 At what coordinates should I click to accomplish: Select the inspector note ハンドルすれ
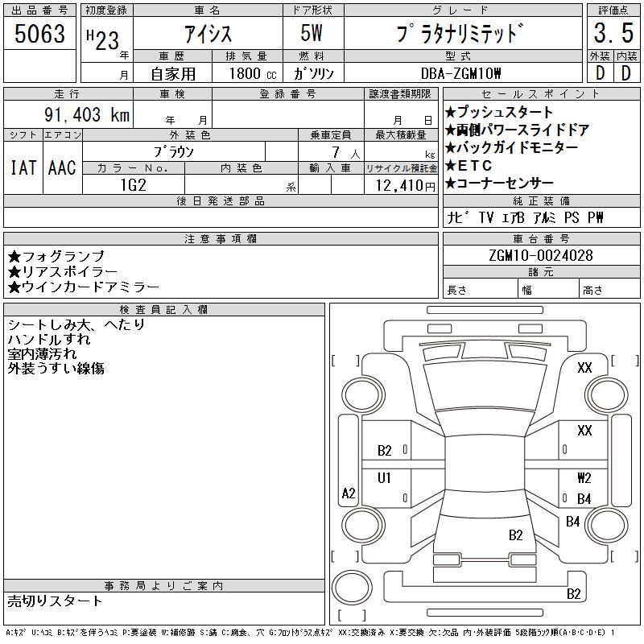point(49,339)
